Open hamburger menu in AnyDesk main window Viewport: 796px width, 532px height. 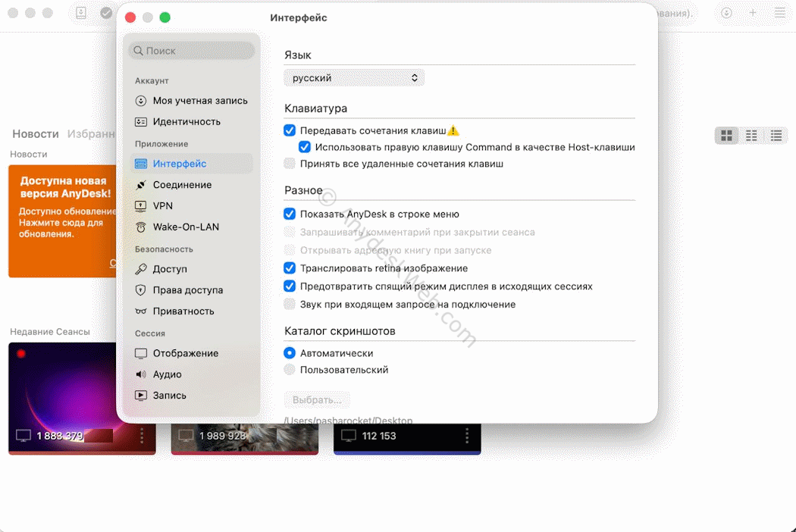pos(780,13)
